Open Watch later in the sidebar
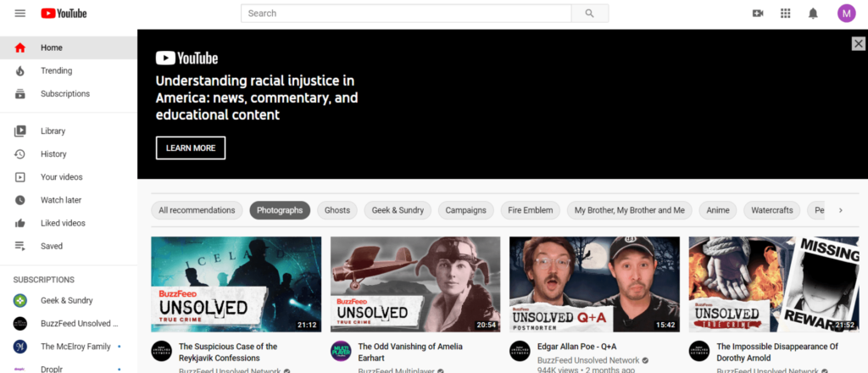Image resolution: width=868 pixels, height=373 pixels. [61, 200]
